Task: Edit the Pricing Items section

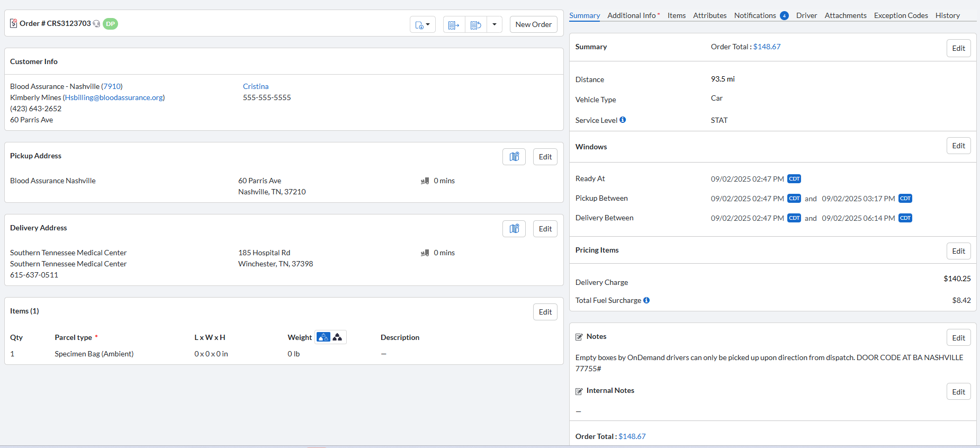Action: coord(958,251)
